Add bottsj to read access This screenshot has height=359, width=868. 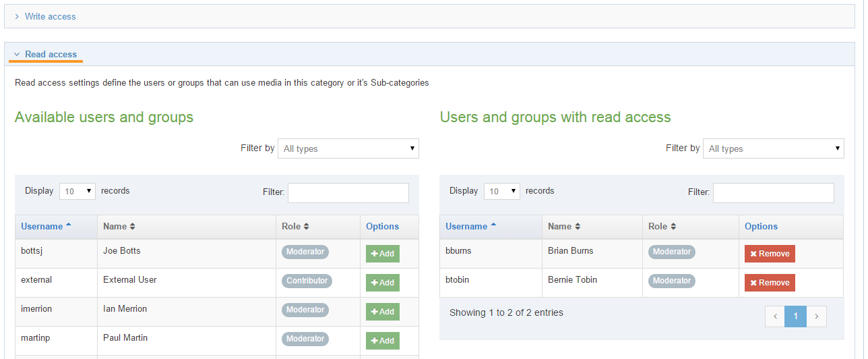(382, 254)
